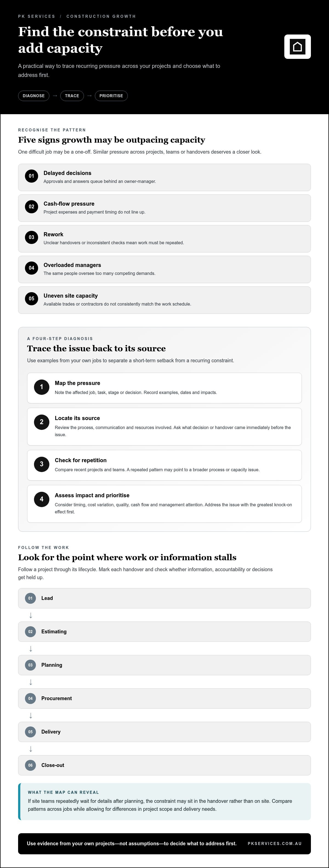The width and height of the screenshot is (329, 868).
Task: Open the PKSERVICES.COM.AU link in footer
Action: pyautogui.click(x=275, y=843)
